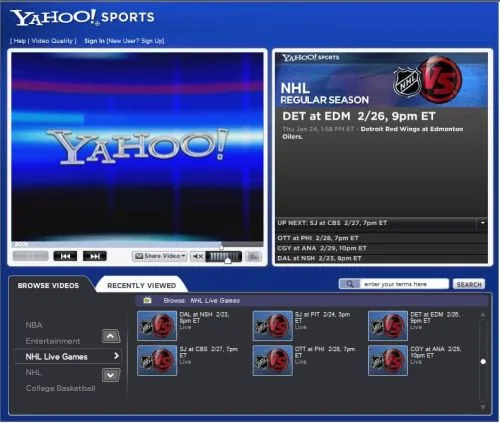Click the up arrow in the category list
Viewport: 500px width, 423px height.
tap(111, 336)
